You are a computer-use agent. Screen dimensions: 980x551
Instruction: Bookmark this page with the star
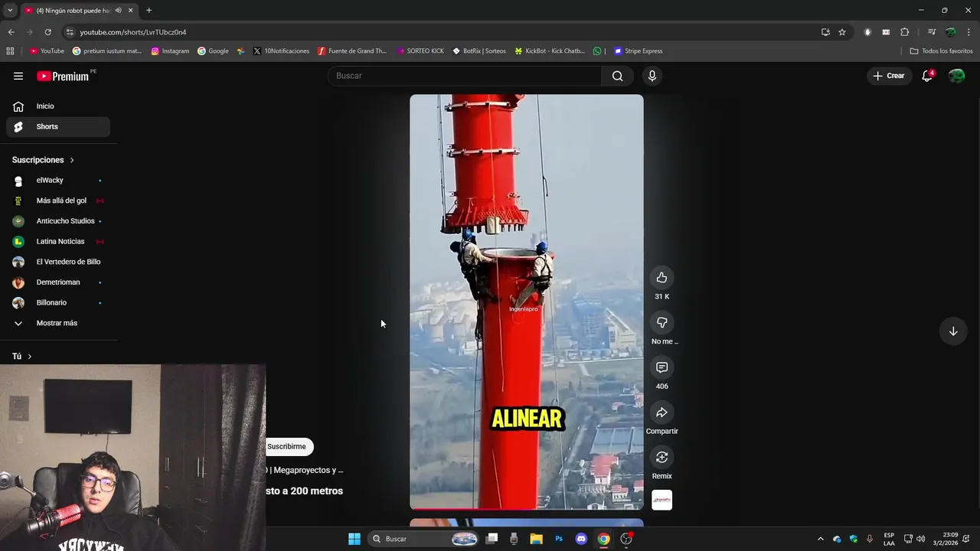tap(842, 32)
